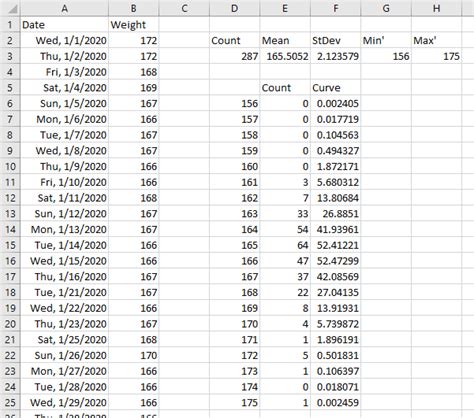The width and height of the screenshot is (474, 418).
Task: Select cell with Tue, 1/14/2020
Action: [64, 245]
